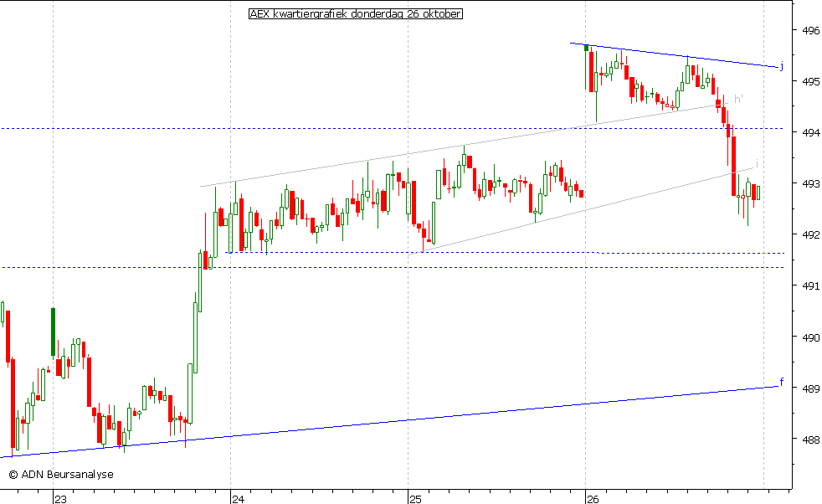This screenshot has height=504, width=822.
Task: Select the 489 price axis label
Action: pyautogui.click(x=811, y=388)
